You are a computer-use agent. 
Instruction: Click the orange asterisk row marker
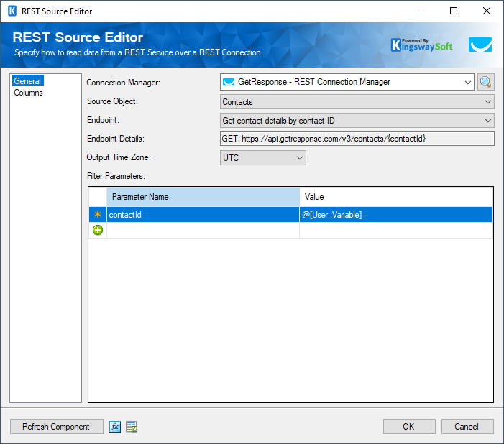pyautogui.click(x=98, y=214)
